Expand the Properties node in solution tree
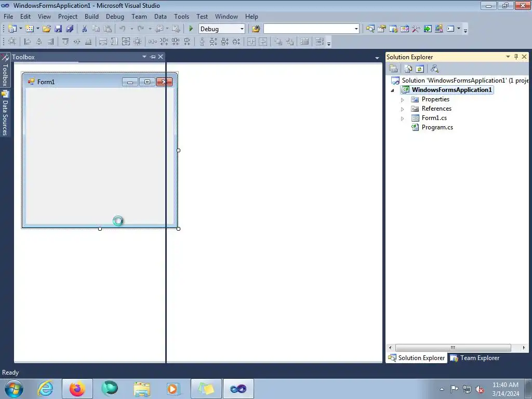 (403, 100)
